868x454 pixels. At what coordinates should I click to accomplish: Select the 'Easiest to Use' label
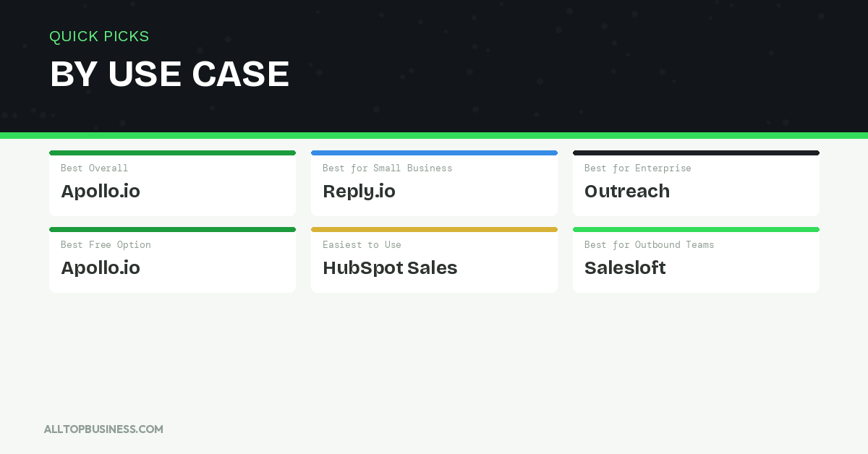(362, 245)
